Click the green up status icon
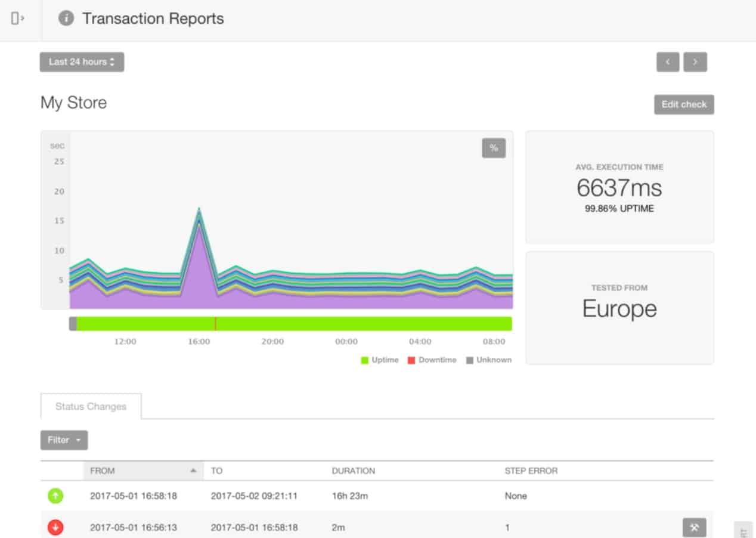This screenshot has width=756, height=538. tap(55, 496)
